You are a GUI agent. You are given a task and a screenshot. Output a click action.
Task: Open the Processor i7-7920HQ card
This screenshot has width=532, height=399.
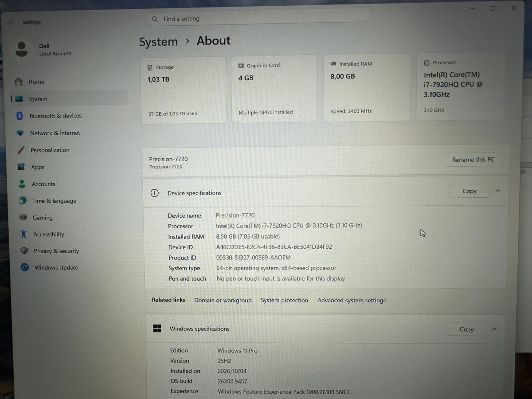point(460,86)
